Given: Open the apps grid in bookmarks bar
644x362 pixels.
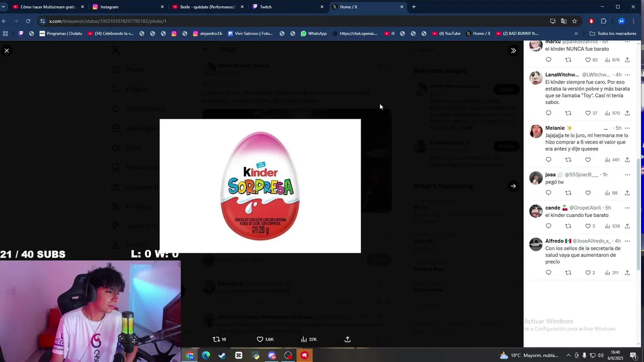Looking at the screenshot, I should tap(6, 34).
